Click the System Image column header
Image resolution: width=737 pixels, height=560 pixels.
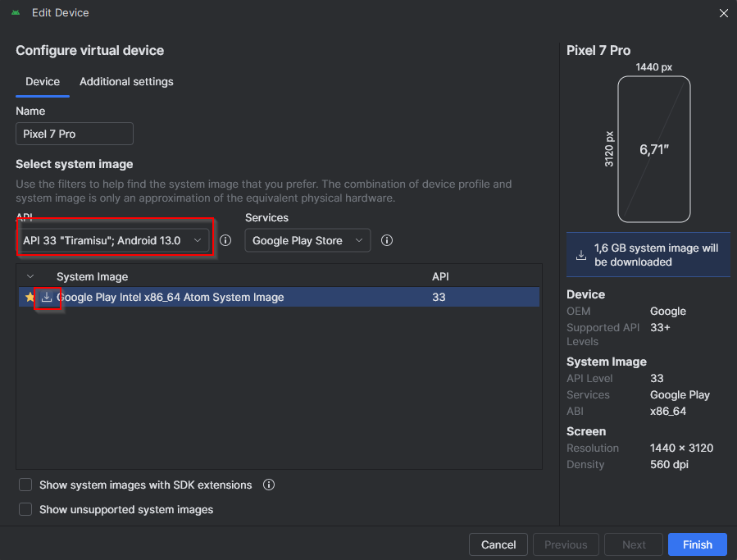pyautogui.click(x=92, y=276)
